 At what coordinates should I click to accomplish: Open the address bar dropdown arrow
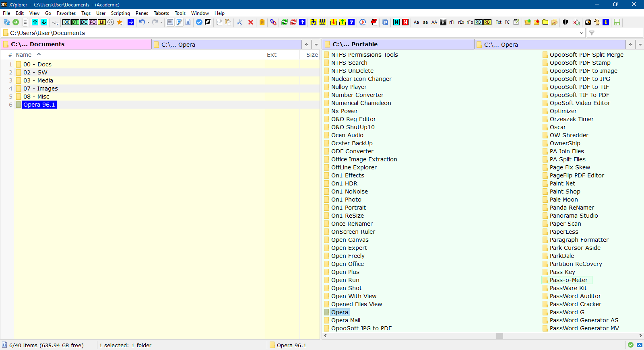click(582, 33)
